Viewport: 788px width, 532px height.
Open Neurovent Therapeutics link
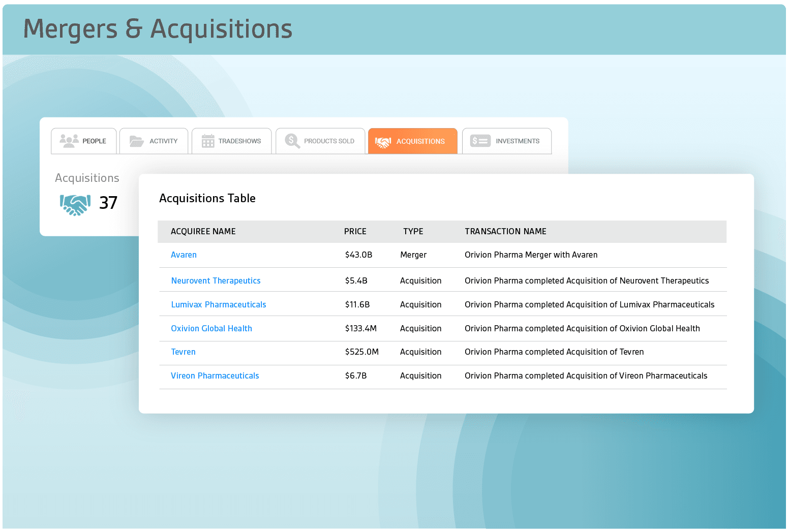point(216,281)
